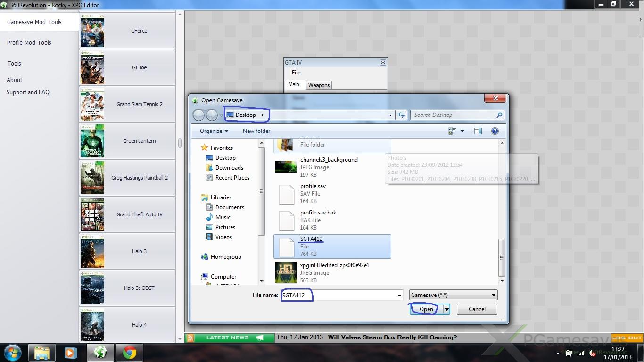
Task: Open the File menu in GTA IV window
Action: coord(296,73)
